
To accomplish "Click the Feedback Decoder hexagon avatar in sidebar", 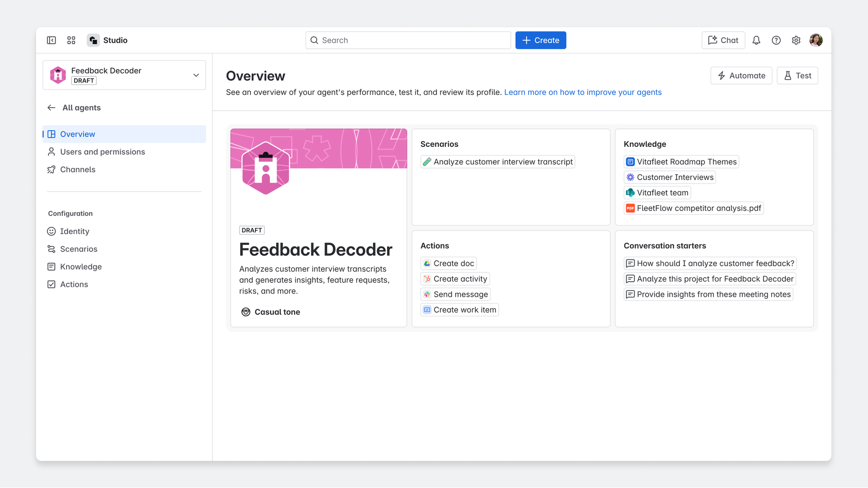I will click(x=58, y=75).
